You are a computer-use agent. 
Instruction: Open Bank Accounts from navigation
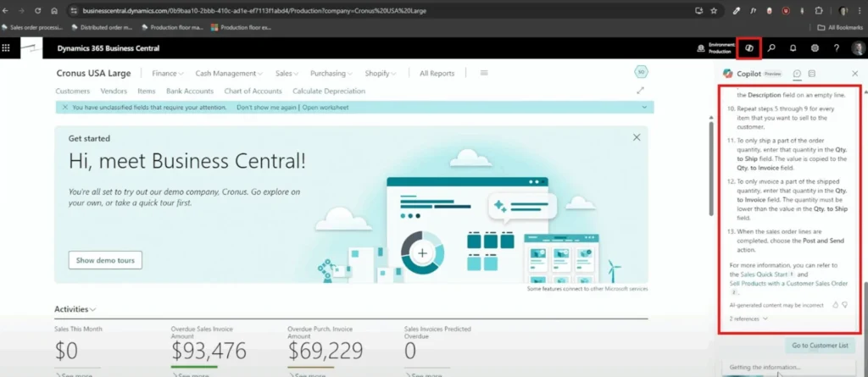click(x=190, y=91)
